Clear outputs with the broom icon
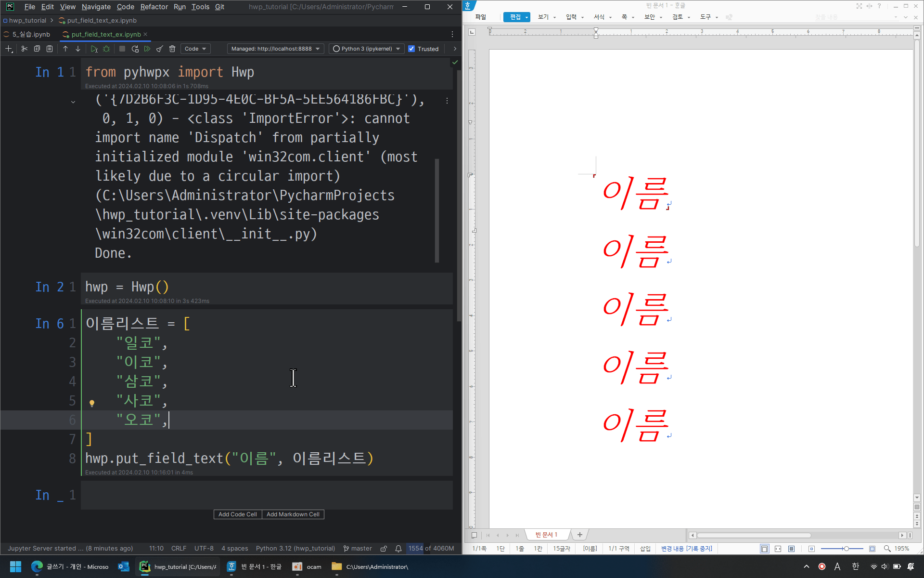Screen dimensions: 924x578 tap(160, 49)
